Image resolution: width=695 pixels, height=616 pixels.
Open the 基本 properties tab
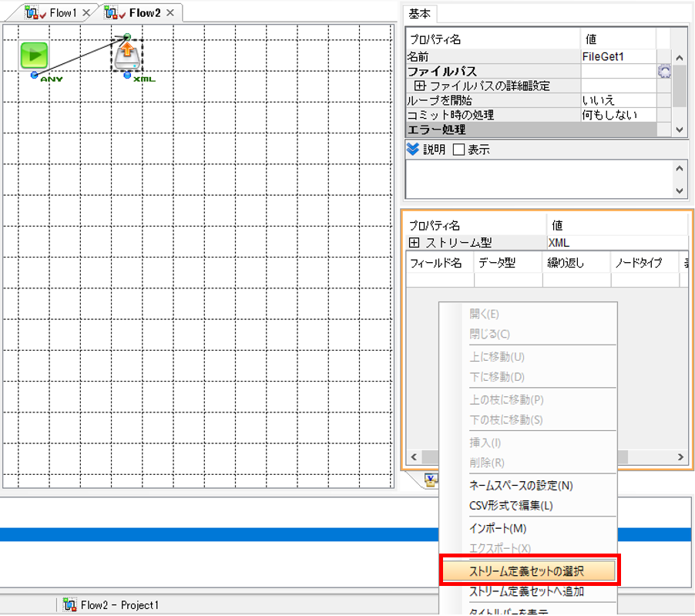click(x=419, y=14)
